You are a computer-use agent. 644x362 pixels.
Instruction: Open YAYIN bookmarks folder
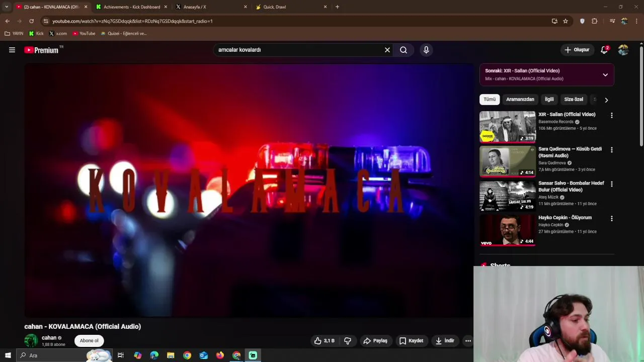coord(14,34)
